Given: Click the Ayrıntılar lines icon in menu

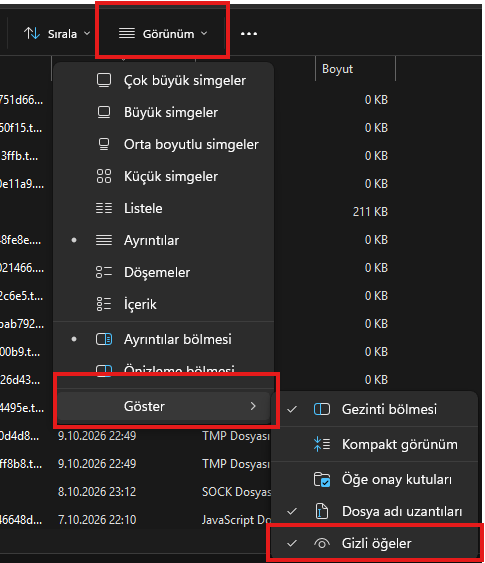Looking at the screenshot, I should point(104,240).
